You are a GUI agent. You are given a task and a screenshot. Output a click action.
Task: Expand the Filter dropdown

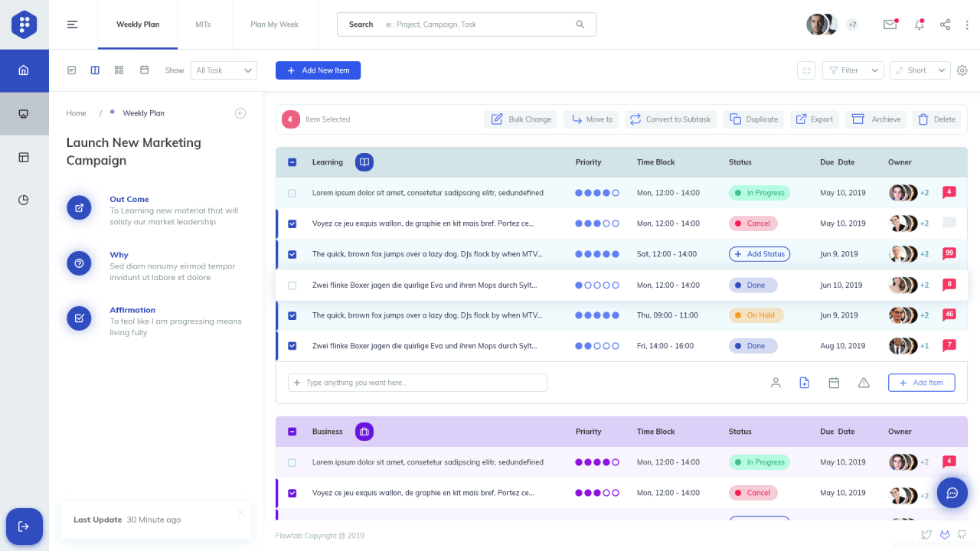click(853, 70)
